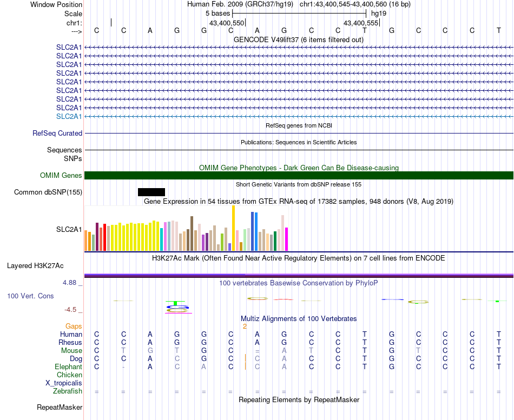Screen dimensions: 514x420
Task: Click the stacked PhyloP logo with green T
Action: [177, 307]
